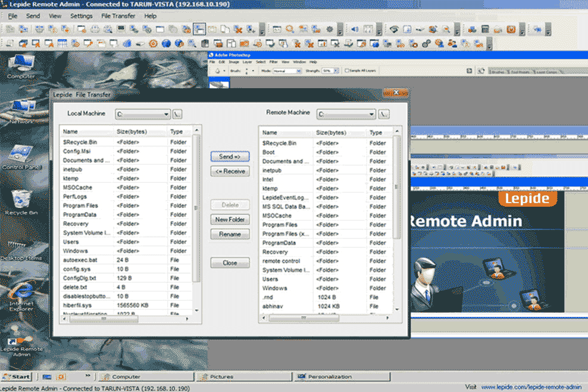Click the orange users icon in the second toolbar
Screen dimensions: 588x392
(x=452, y=43)
